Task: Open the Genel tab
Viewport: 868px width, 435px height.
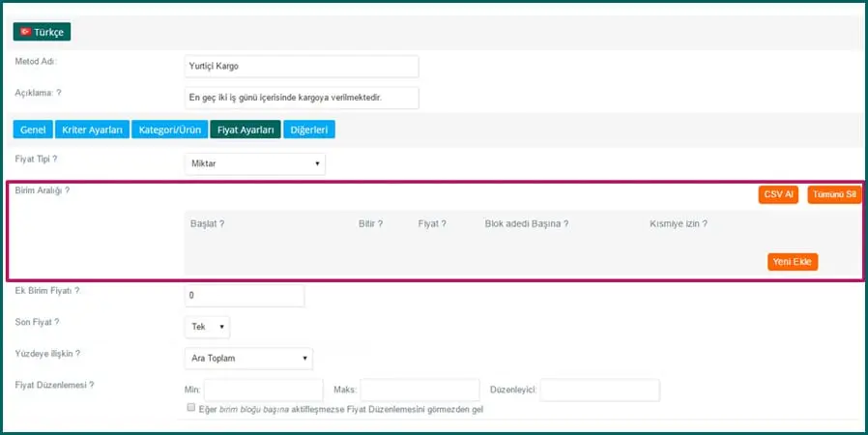Action: (x=33, y=130)
